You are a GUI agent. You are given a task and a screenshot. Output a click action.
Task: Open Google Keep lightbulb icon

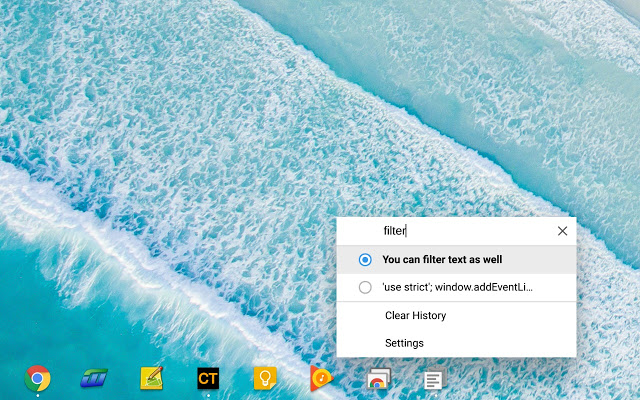(x=265, y=378)
